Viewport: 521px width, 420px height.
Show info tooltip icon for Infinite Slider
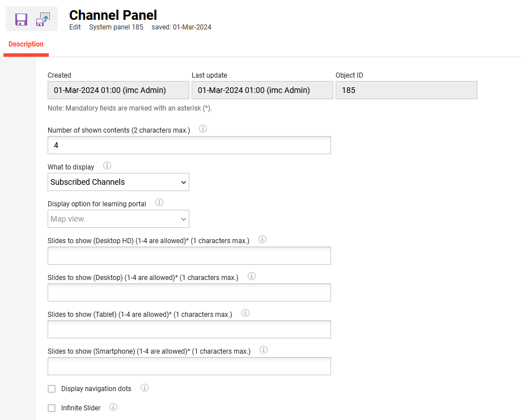[x=113, y=407]
